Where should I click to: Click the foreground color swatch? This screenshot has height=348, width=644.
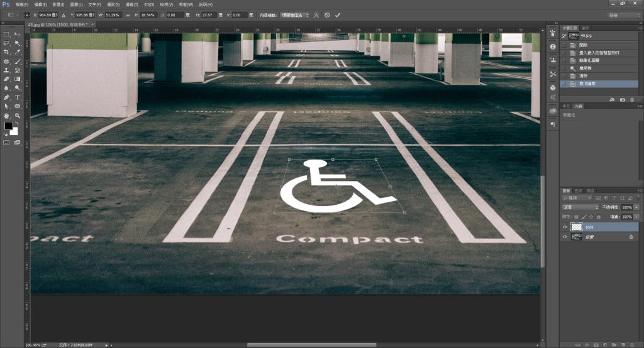[9, 126]
